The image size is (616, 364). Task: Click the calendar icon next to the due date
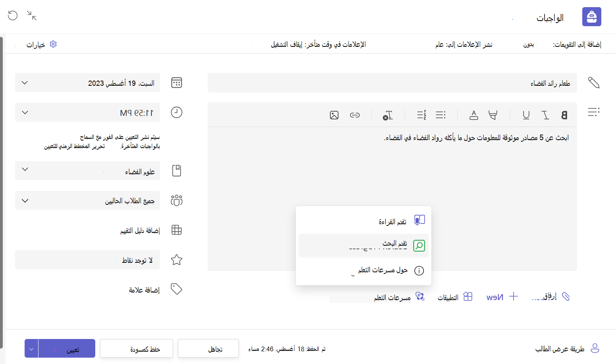[x=177, y=83]
